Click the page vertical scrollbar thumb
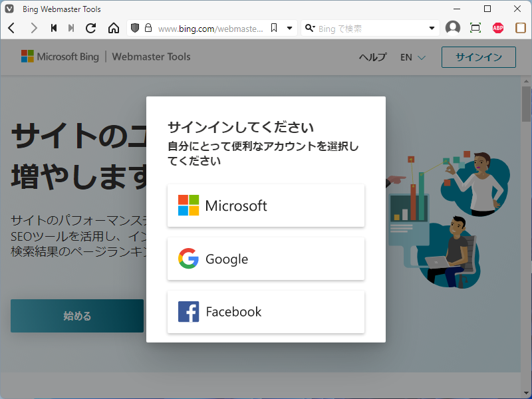The height and width of the screenshot is (399, 532). tap(526, 104)
